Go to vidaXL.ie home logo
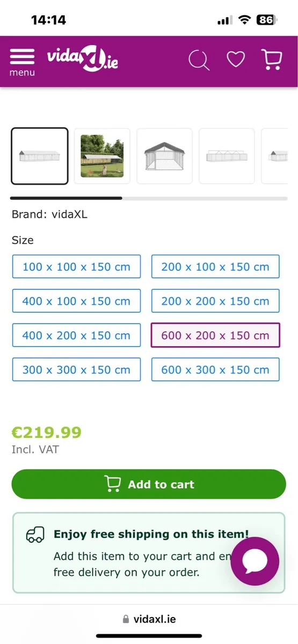The image size is (298, 644). point(82,60)
